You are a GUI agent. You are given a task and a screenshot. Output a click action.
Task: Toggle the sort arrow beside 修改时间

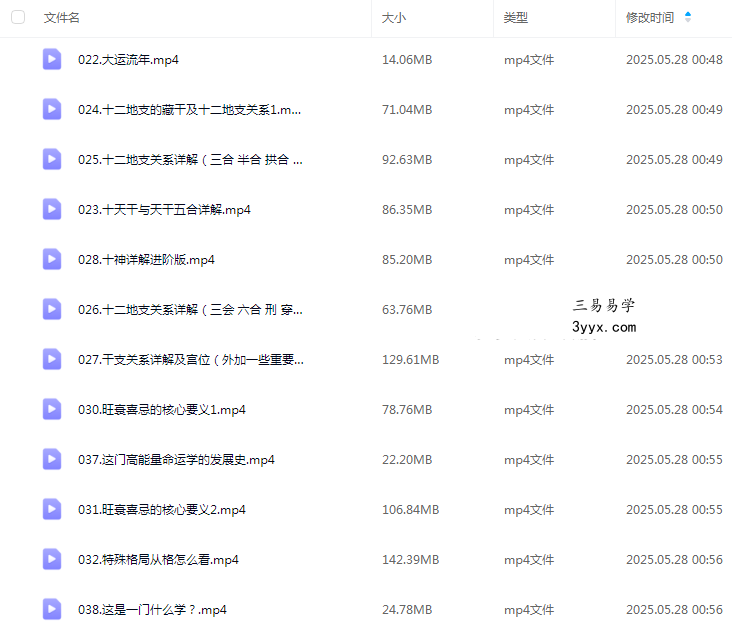point(688,17)
